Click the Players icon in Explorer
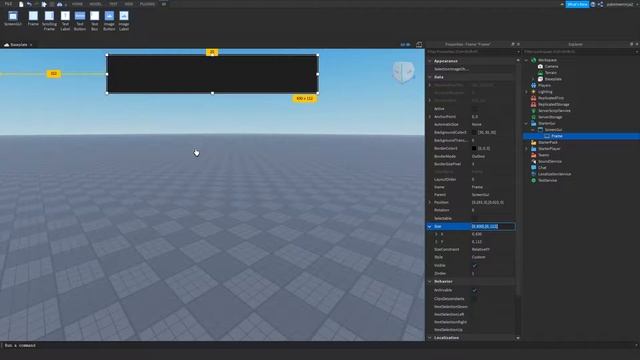This screenshot has width=640, height=360. 533,85
